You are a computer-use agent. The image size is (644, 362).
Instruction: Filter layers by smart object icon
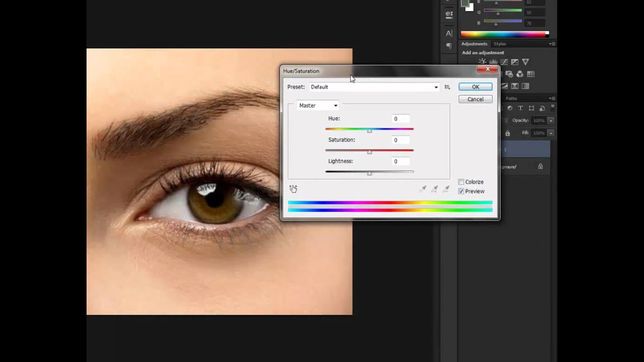(x=542, y=108)
